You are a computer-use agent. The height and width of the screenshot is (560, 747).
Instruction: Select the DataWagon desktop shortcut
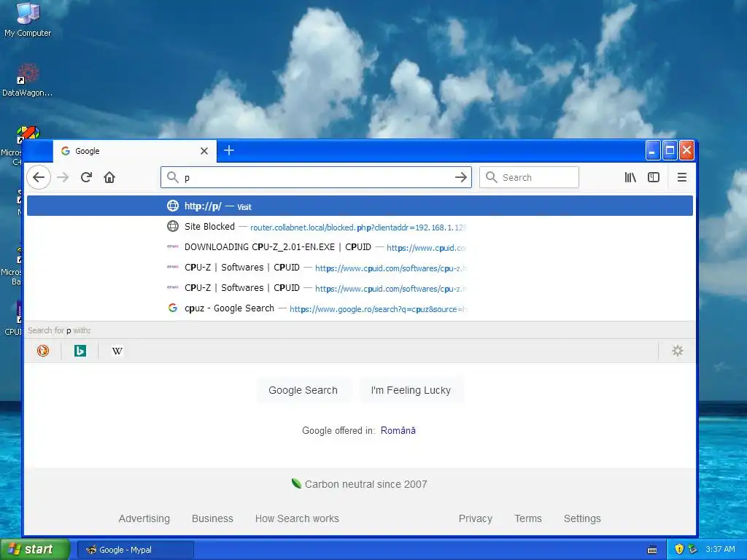(28, 80)
